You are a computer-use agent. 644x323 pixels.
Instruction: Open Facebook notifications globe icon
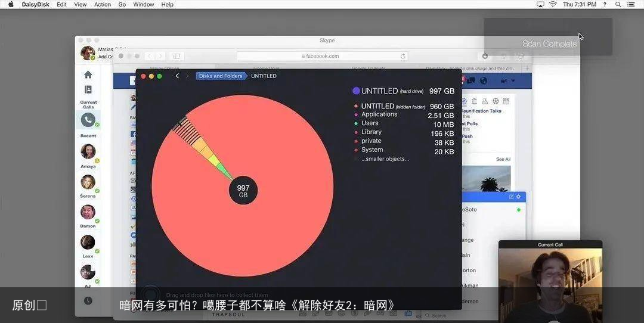(484, 80)
